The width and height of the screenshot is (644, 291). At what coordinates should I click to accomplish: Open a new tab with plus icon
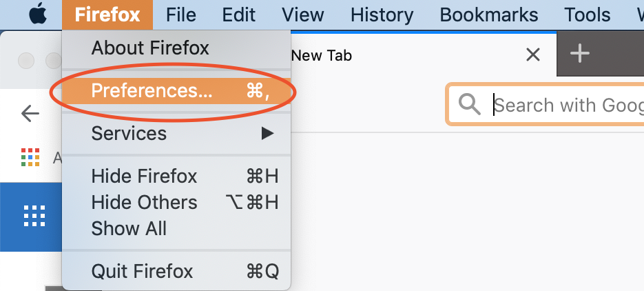pos(580,53)
